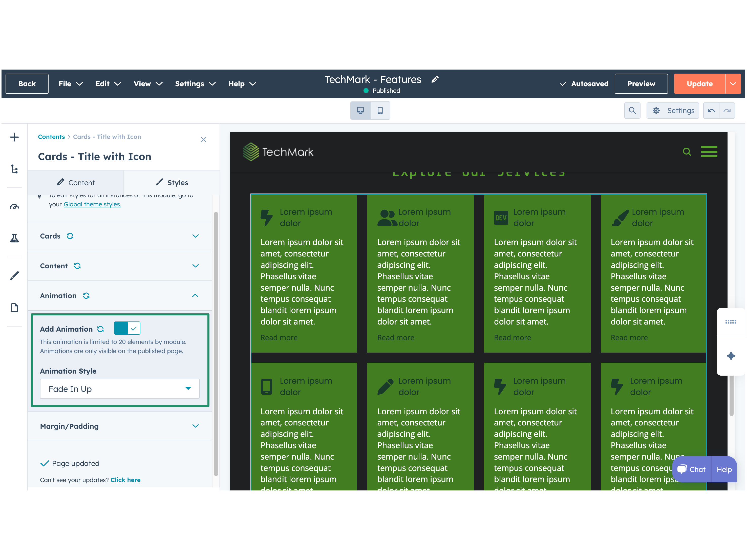Click the Add plus icon in left sidebar

point(14,137)
